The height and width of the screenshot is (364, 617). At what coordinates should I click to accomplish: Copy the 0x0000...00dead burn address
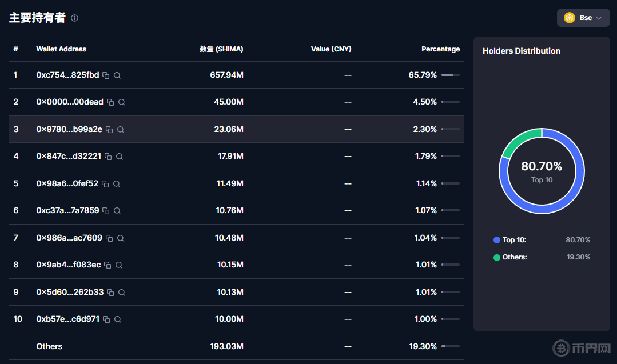coord(110,102)
